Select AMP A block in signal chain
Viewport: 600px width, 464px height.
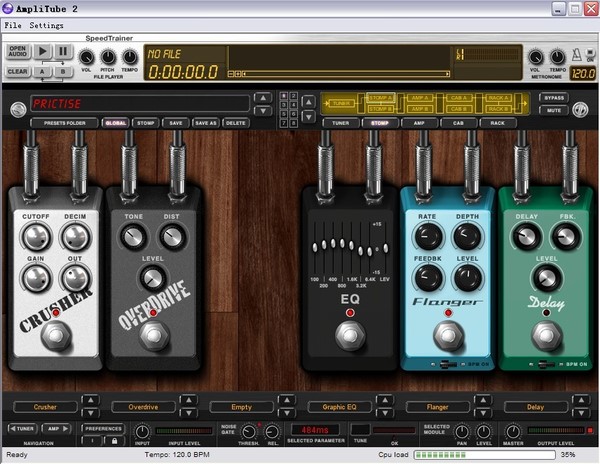(x=420, y=98)
